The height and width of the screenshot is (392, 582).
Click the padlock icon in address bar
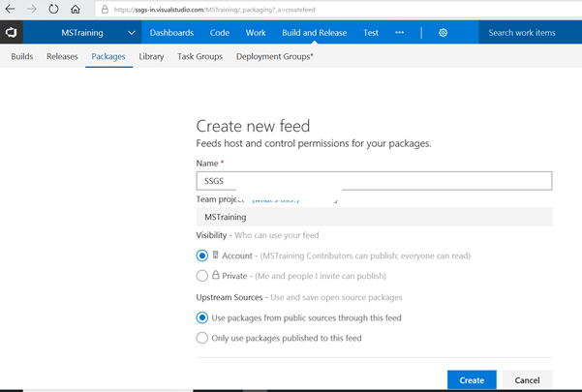(x=105, y=10)
